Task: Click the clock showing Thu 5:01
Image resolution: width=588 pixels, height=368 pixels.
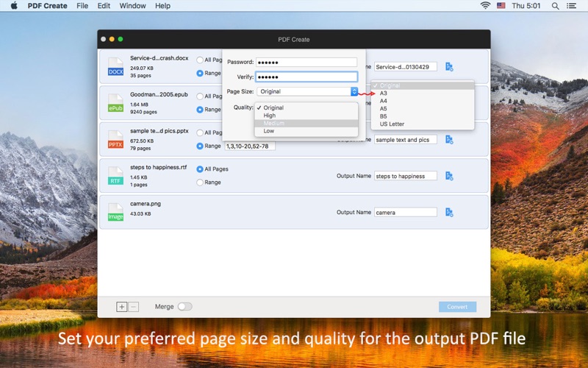Action: pyautogui.click(x=526, y=6)
